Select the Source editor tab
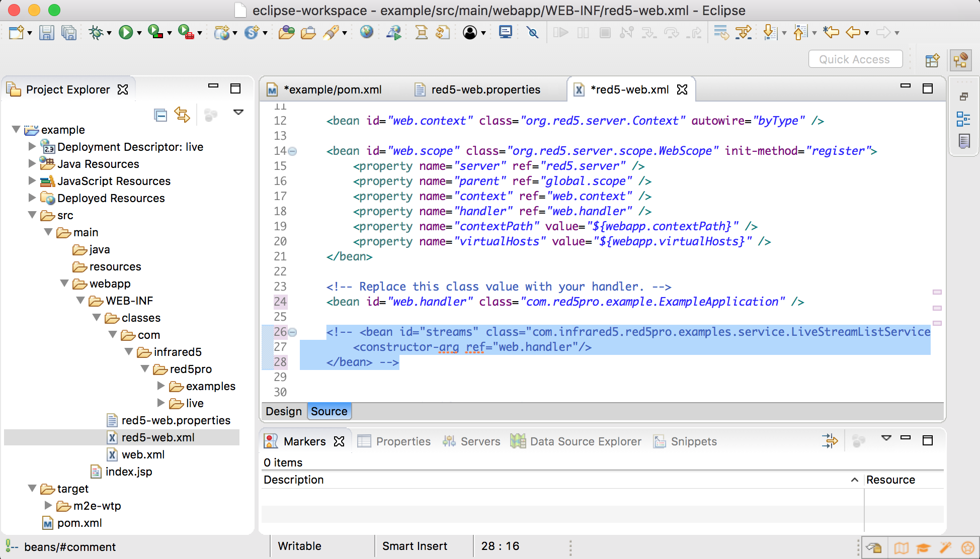The width and height of the screenshot is (980, 559). click(x=329, y=411)
